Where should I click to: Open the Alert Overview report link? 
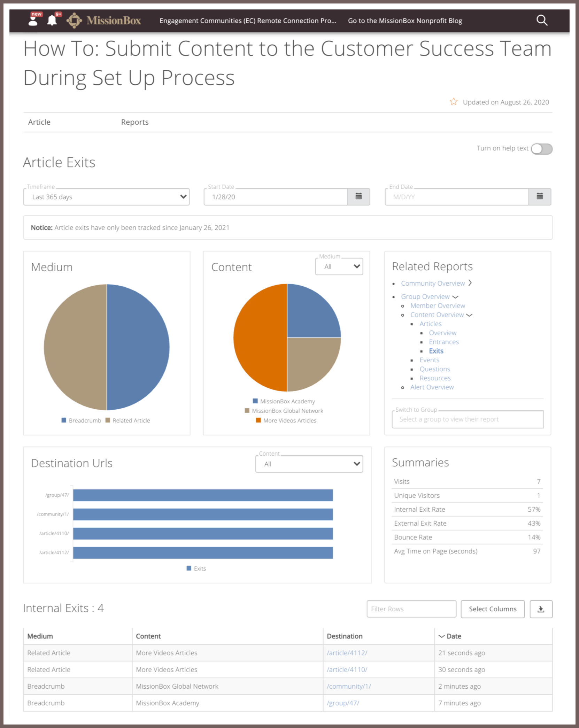(432, 387)
